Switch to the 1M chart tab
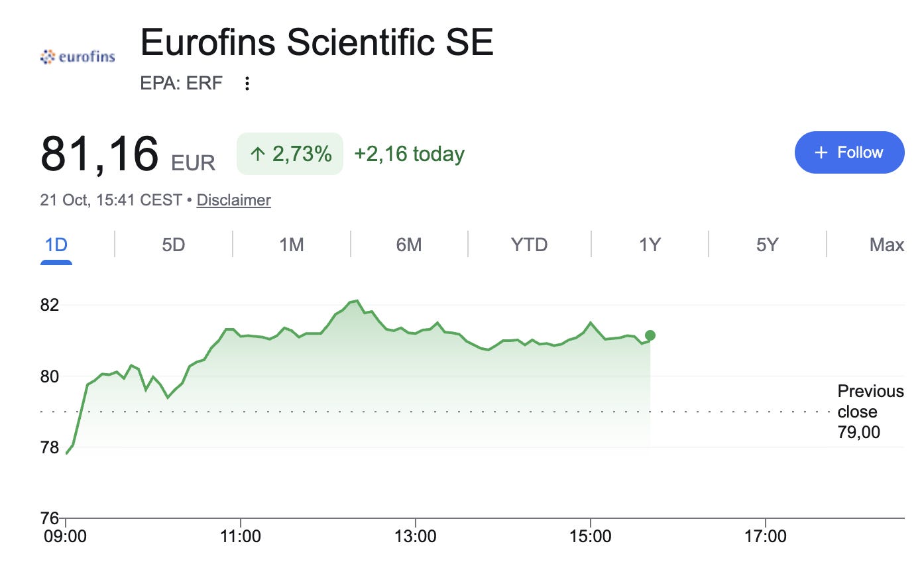 [292, 245]
